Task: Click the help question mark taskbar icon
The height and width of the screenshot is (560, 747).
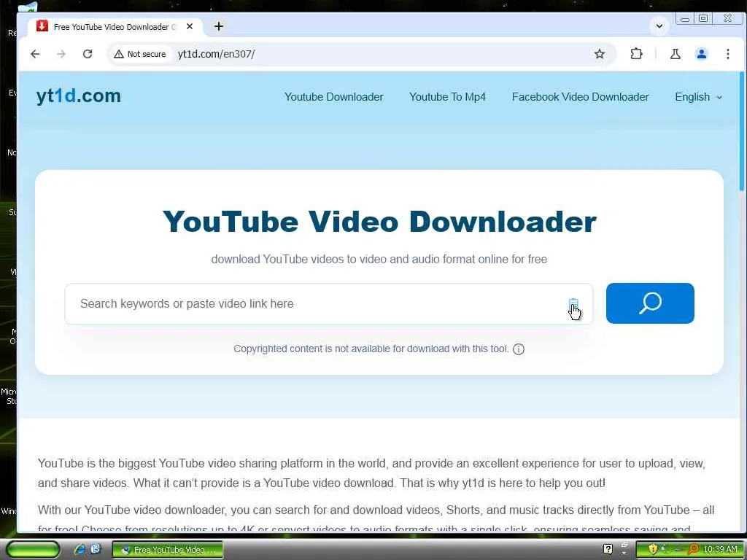Action: point(608,549)
